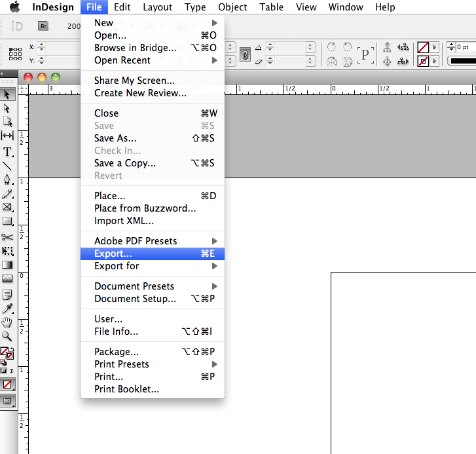Select the Hand tool
The width and height of the screenshot is (476, 454).
[7, 322]
